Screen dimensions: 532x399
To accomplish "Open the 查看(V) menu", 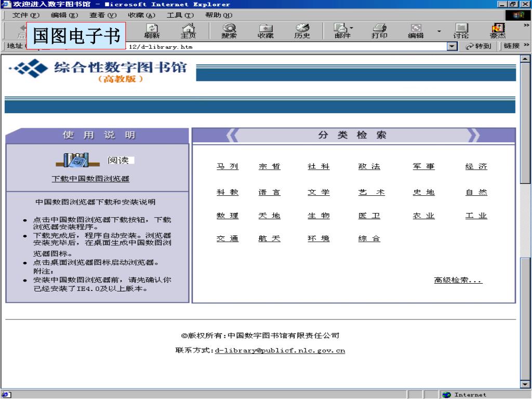I will click(103, 15).
